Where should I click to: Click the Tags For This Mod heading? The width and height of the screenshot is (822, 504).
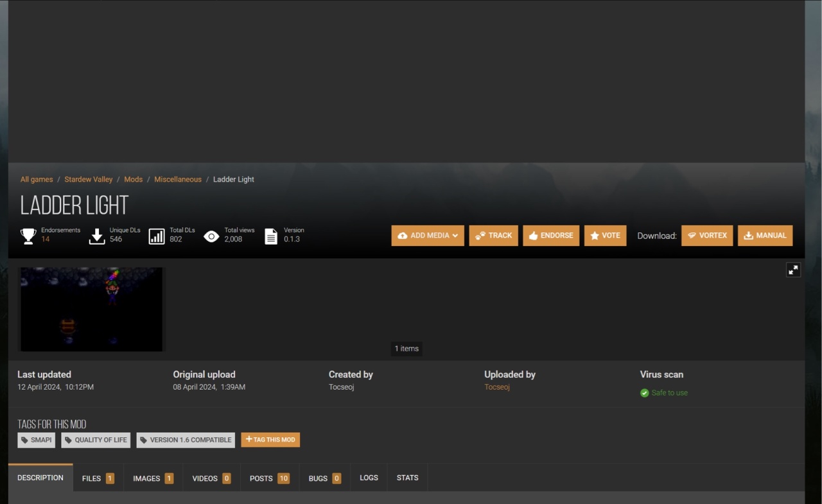tap(52, 424)
